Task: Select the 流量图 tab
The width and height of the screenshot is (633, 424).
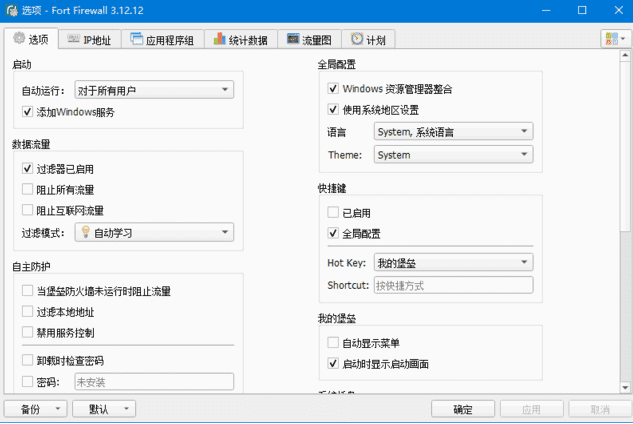Action: coord(310,40)
